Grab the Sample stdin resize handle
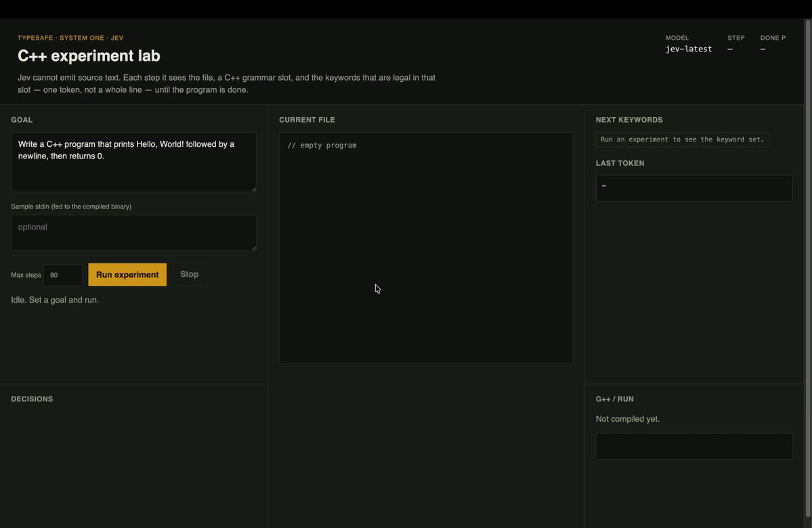 (253, 248)
